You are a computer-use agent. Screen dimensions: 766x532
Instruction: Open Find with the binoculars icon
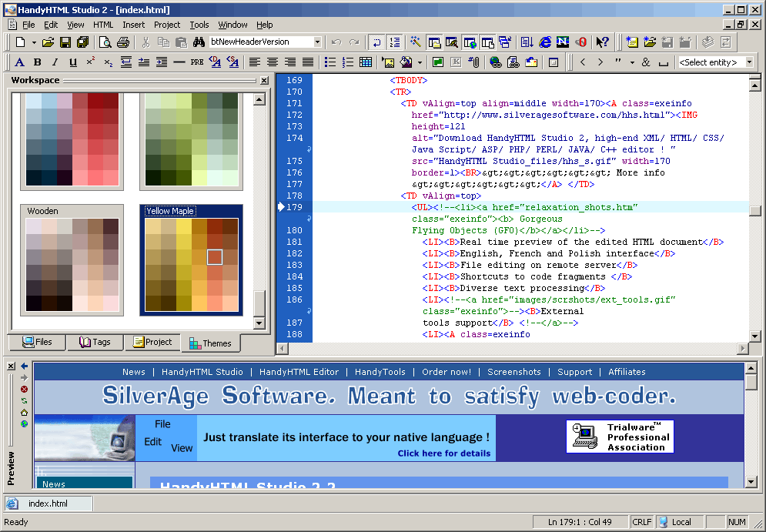(199, 42)
